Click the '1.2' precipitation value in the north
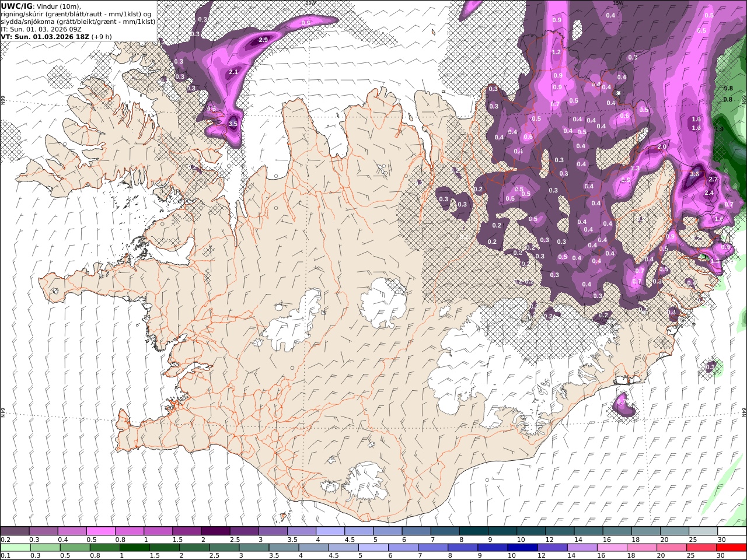 tap(556, 52)
